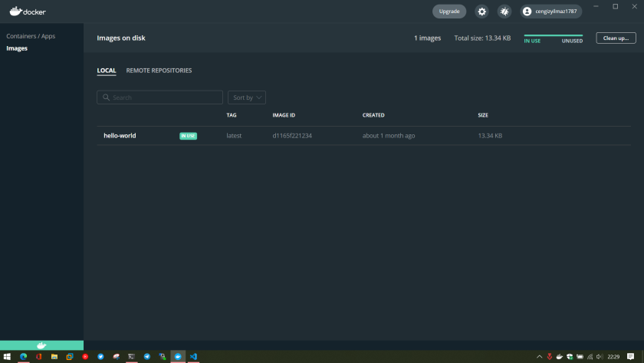644x363 pixels.
Task: Open Visual Studio Code from taskbar
Action: (193, 357)
